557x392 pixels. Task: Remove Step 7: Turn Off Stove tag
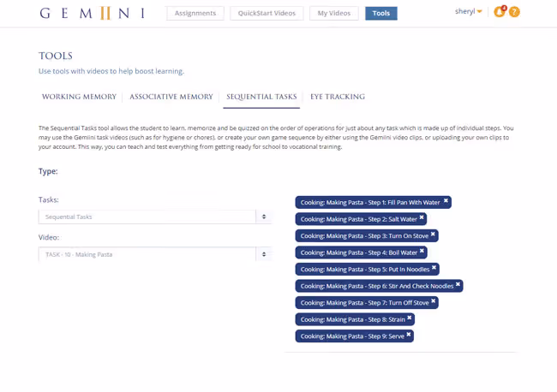pos(434,301)
